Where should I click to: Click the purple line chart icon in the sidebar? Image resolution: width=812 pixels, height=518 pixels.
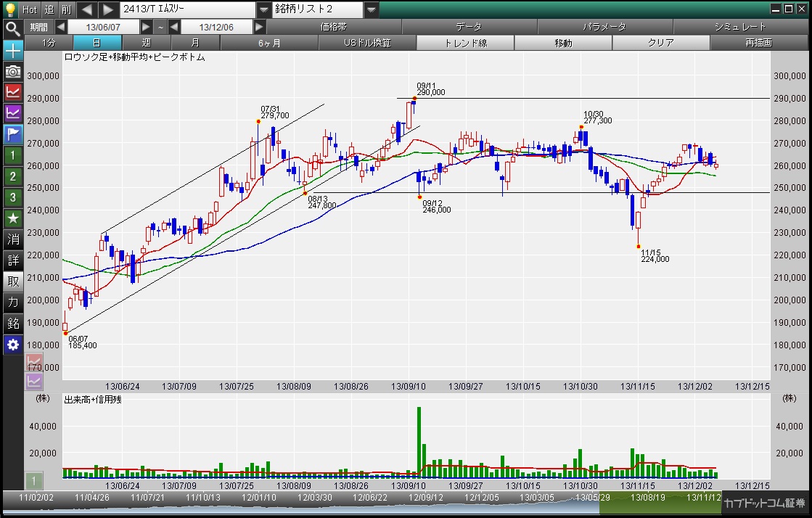pos(13,113)
